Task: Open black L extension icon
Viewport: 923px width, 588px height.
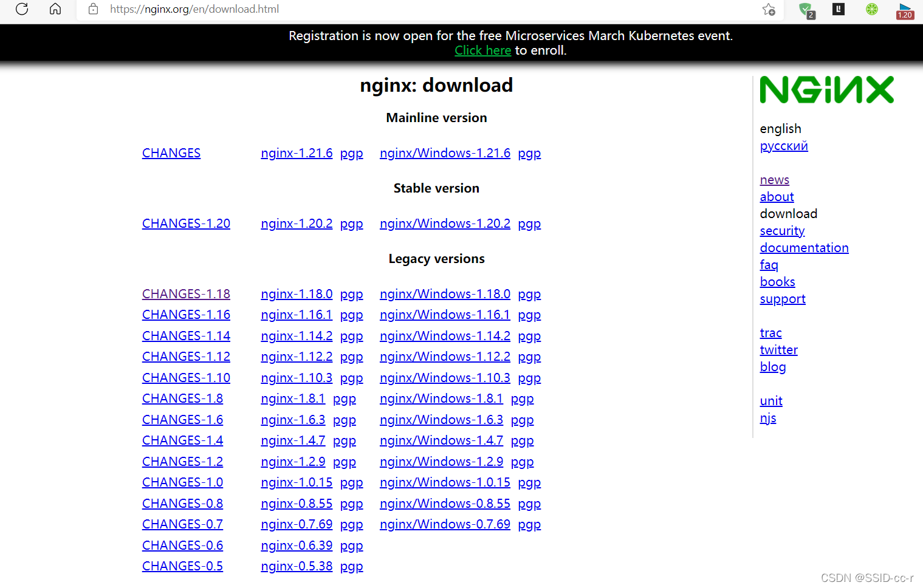Action: (839, 9)
